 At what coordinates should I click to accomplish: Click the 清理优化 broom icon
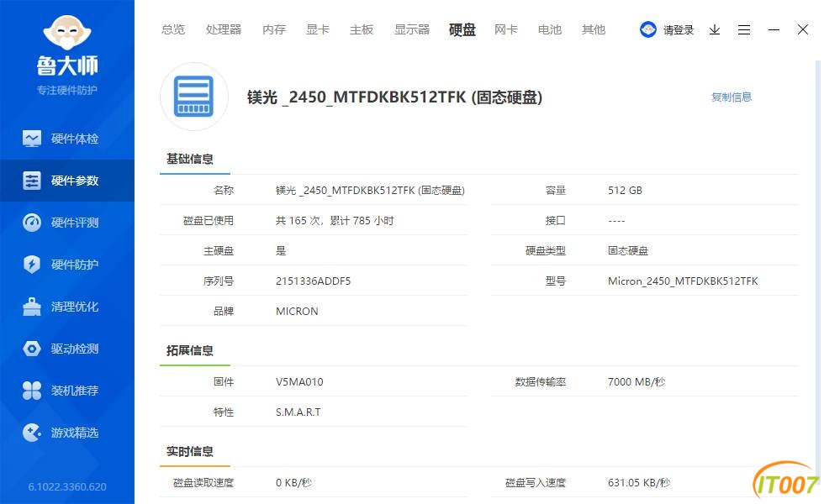click(32, 307)
